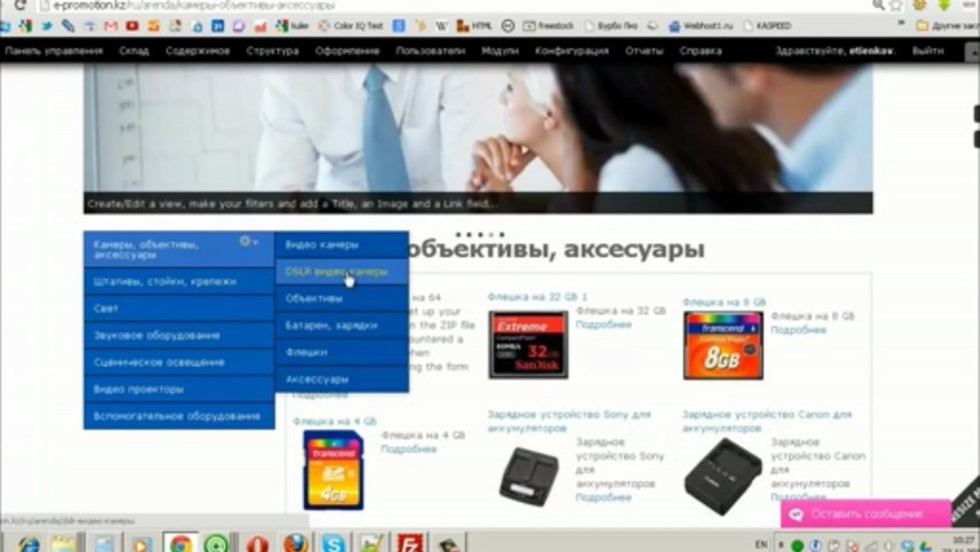Click Подробнее under Canon charger description
The height and width of the screenshot is (552, 980).
[x=798, y=498]
